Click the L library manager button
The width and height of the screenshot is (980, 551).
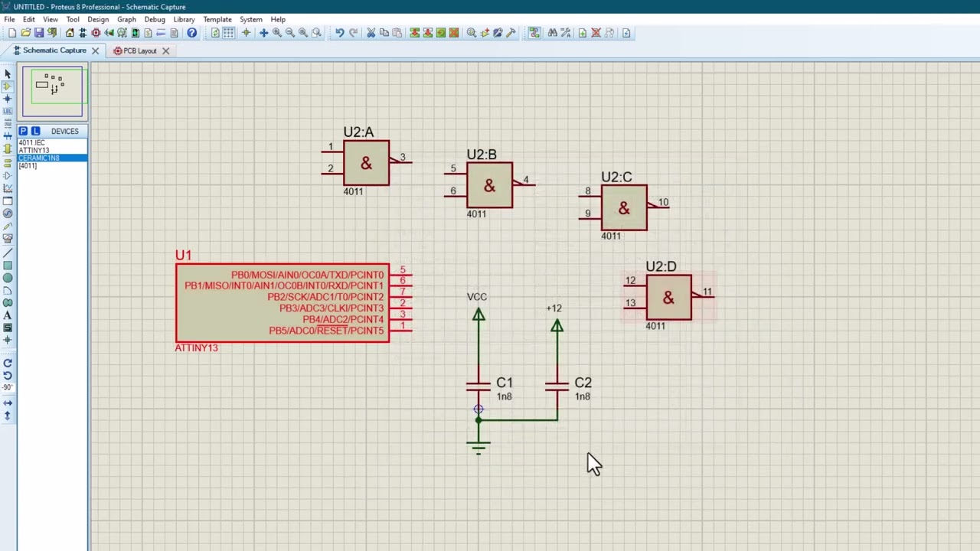(x=35, y=132)
